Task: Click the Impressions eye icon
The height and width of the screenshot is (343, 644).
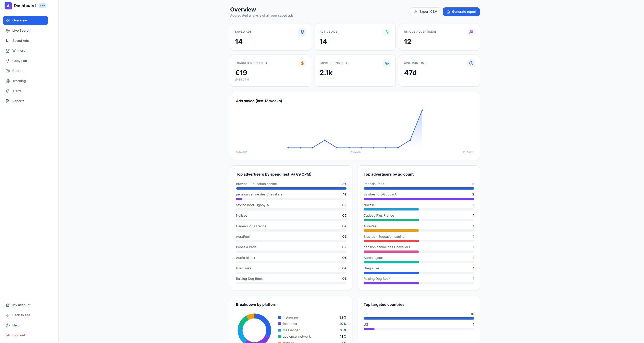Action: point(387,63)
